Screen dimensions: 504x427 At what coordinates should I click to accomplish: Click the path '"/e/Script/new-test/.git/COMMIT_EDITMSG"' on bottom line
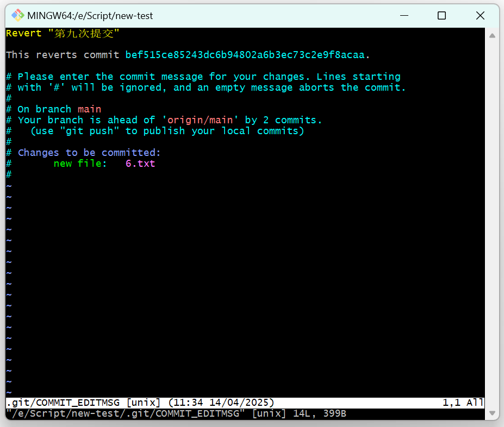(126, 413)
